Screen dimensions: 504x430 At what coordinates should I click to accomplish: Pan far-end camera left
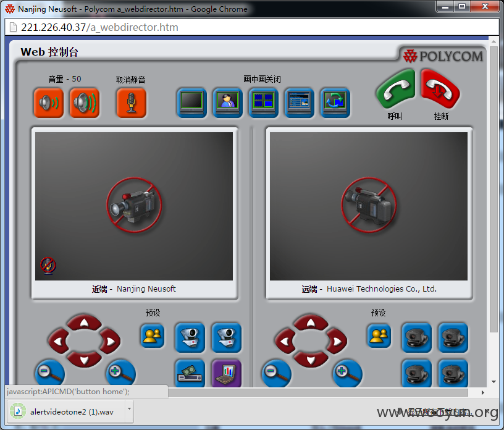tap(285, 341)
